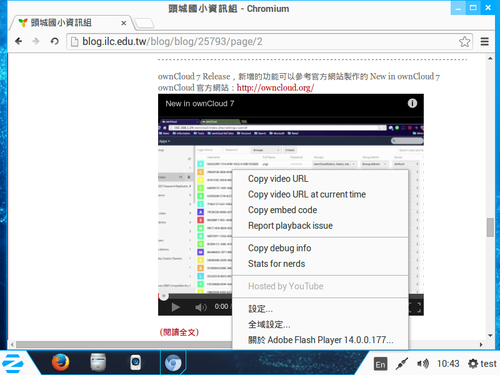
Task: Click the En keyboard language indicator
Action: (380, 364)
